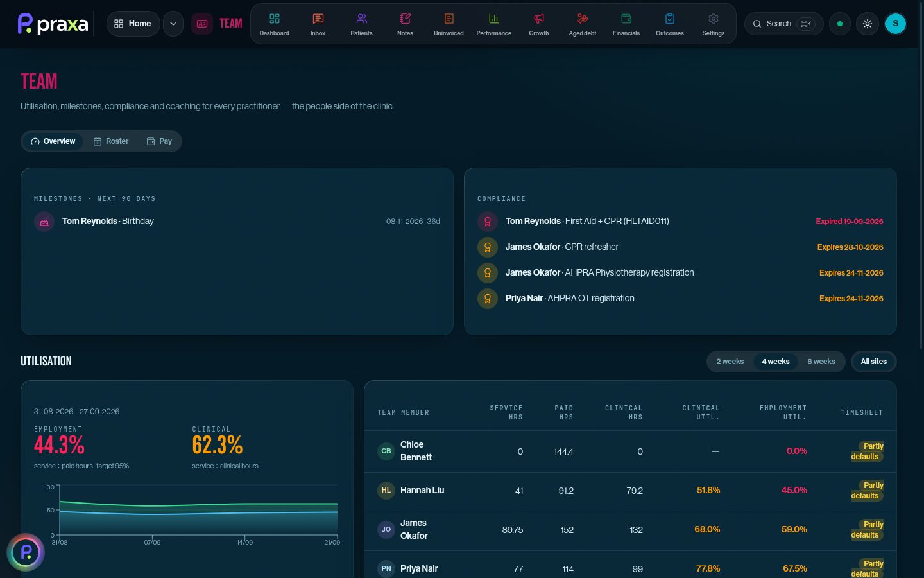
Task: Open Outcomes section
Action: [x=669, y=24]
